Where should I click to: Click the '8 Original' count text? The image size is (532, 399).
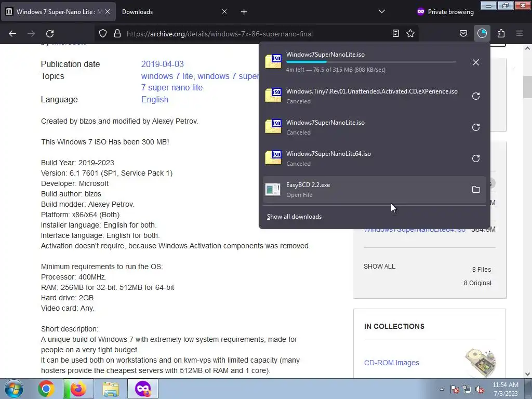point(477,283)
